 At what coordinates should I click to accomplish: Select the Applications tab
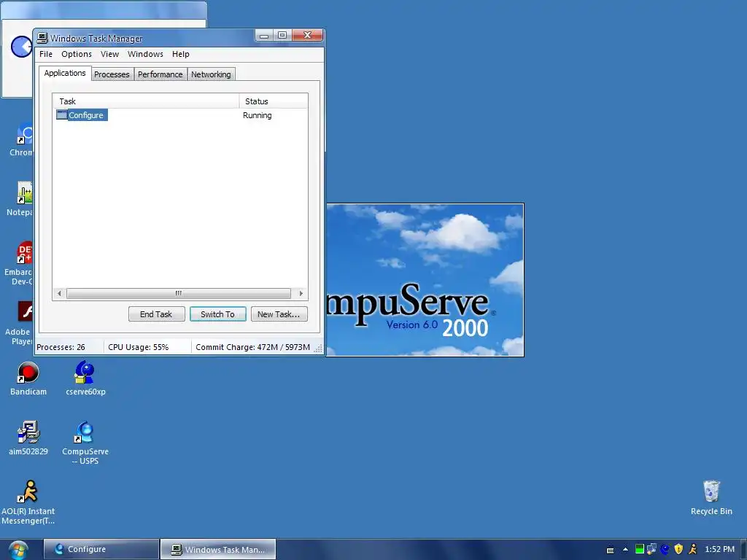(65, 73)
